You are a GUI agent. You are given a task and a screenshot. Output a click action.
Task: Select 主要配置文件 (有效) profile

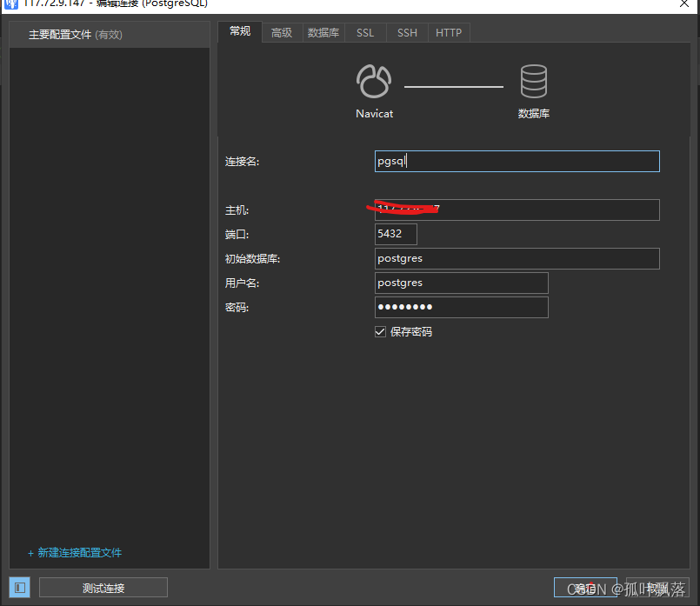coord(110,35)
